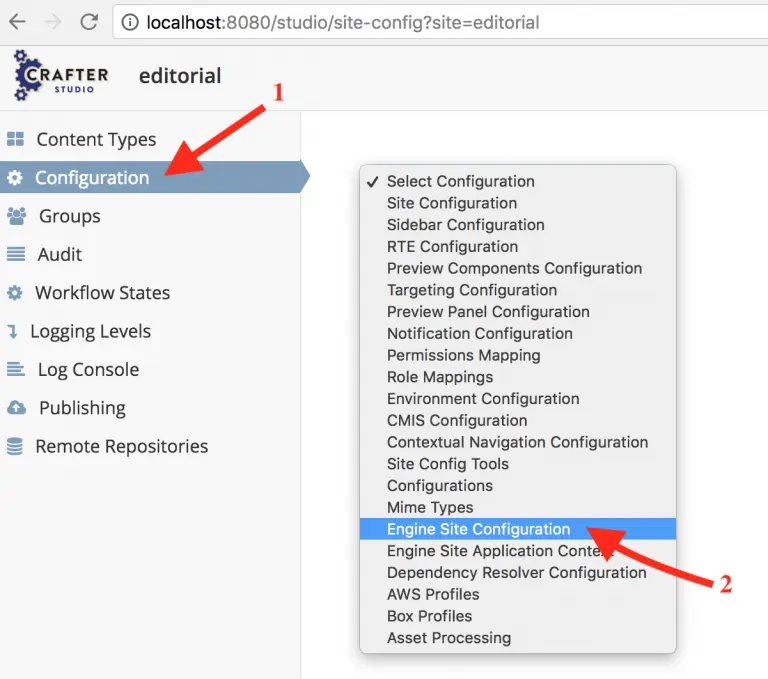Reload the page with the refresh button
768x679 pixels.
coord(89,21)
